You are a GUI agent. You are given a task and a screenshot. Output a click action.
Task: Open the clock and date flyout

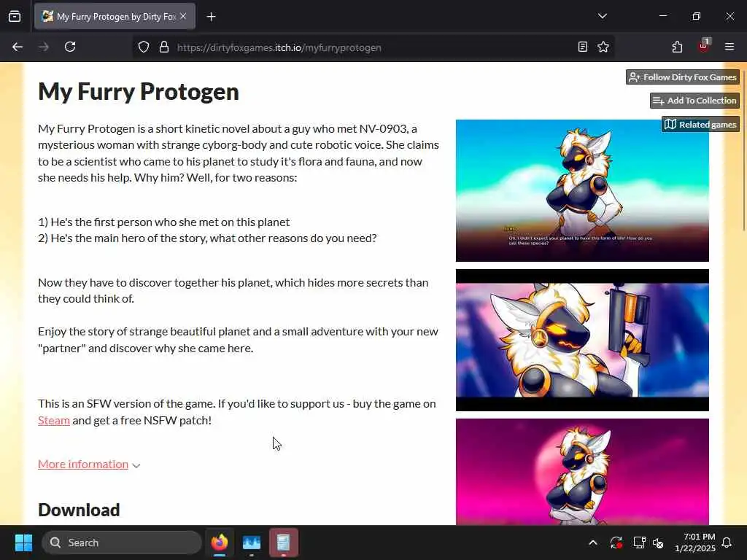tap(695, 542)
